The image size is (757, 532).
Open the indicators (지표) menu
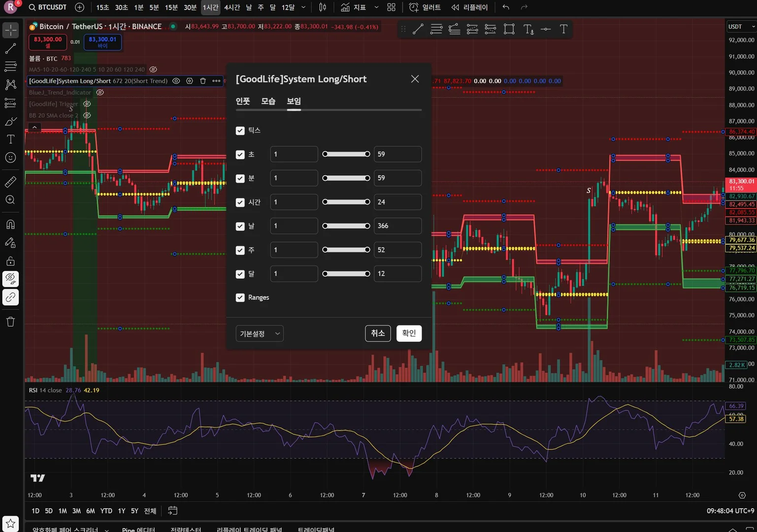(354, 7)
